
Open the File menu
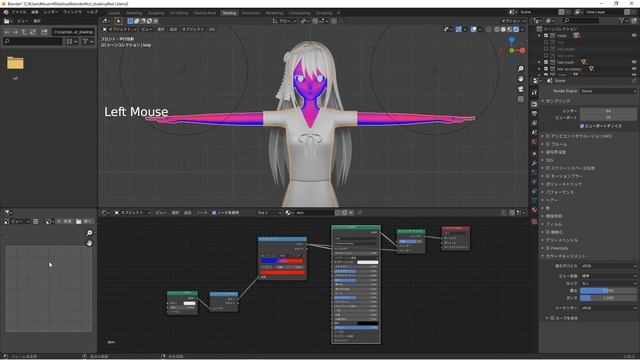tap(19, 12)
